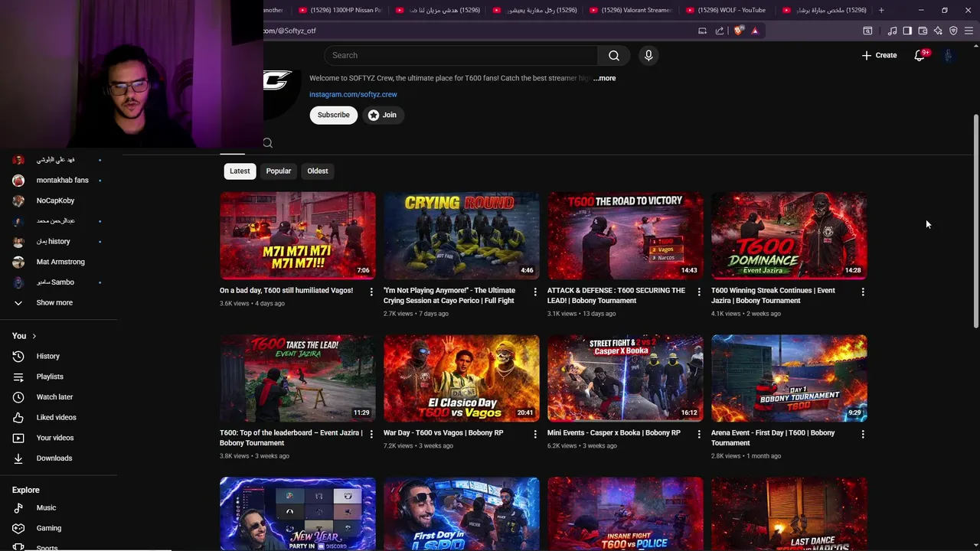The width and height of the screenshot is (980, 551).
Task: Open three-dot menu for War Day video
Action: [x=535, y=434]
